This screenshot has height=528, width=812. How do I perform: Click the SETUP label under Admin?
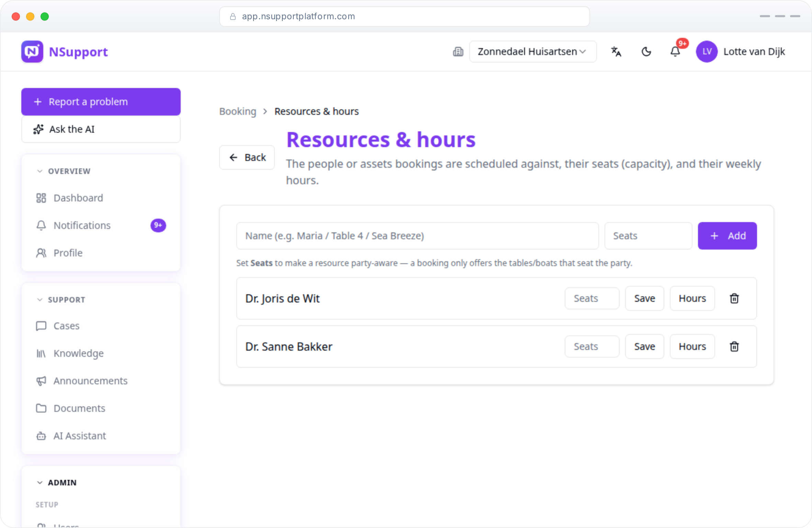click(47, 505)
